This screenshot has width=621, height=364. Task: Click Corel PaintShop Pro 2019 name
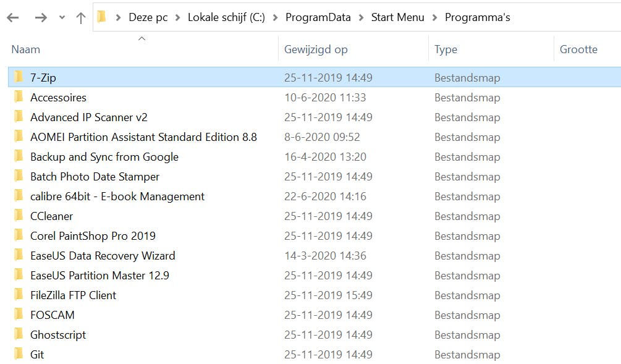[93, 236]
